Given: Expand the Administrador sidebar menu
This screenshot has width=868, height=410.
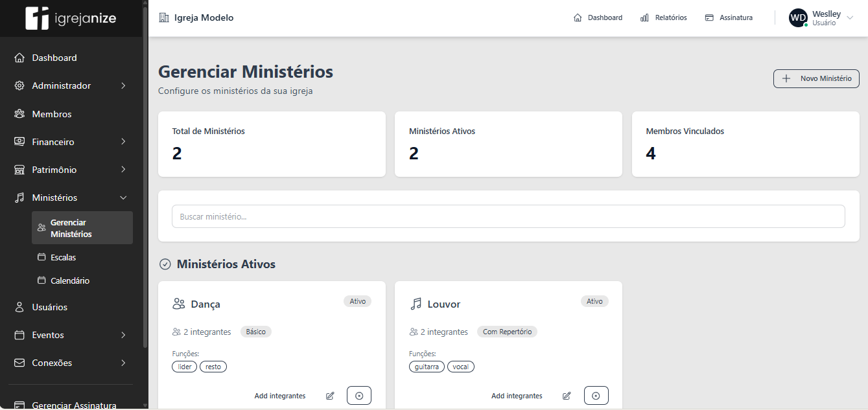Looking at the screenshot, I should click(x=71, y=85).
